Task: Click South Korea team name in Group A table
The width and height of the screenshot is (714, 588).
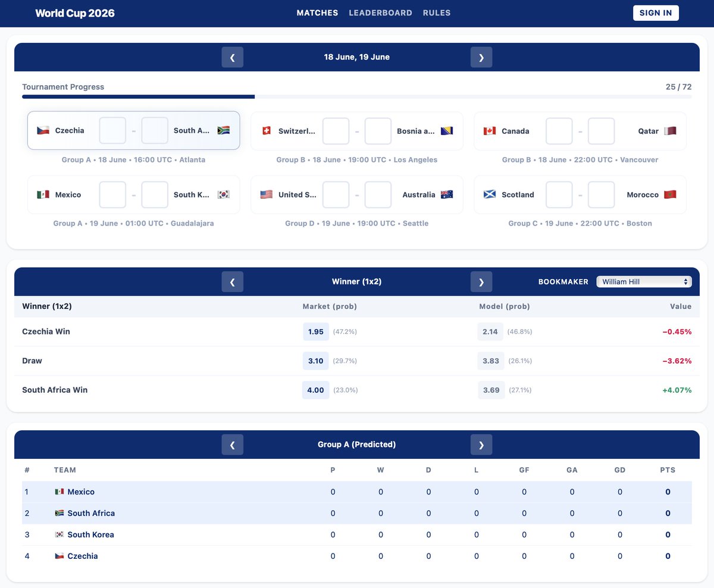Action: [90, 535]
